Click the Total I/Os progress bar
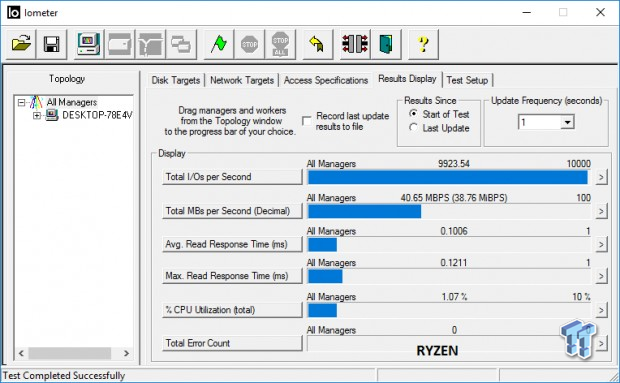This screenshot has height=383, width=620. 449,177
